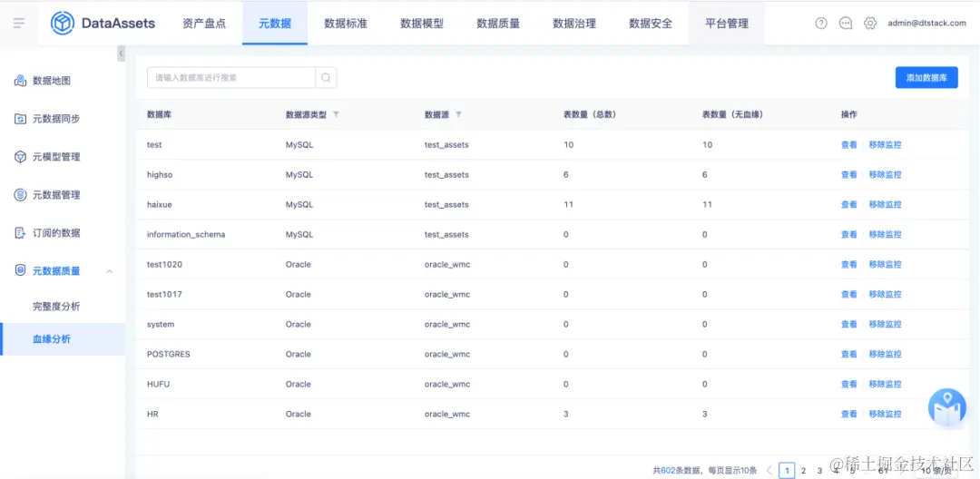Click the 元模型管理 cube icon
Image resolution: width=980 pixels, height=479 pixels.
pos(20,157)
